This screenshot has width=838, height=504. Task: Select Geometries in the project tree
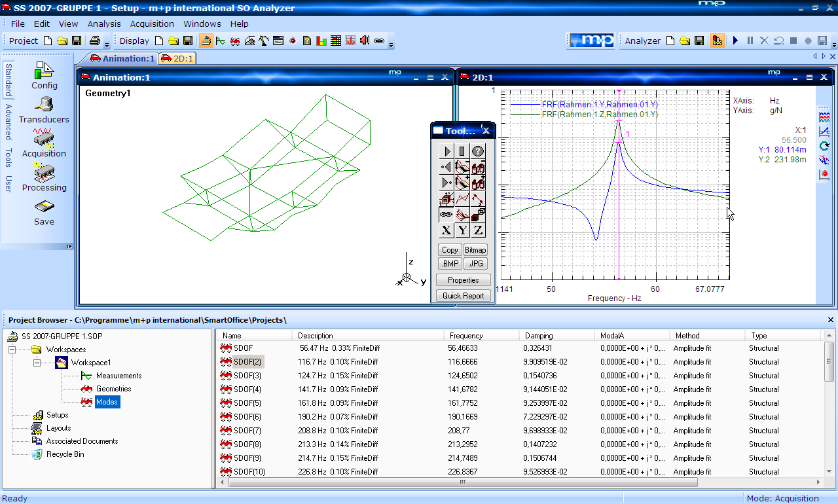click(x=113, y=389)
